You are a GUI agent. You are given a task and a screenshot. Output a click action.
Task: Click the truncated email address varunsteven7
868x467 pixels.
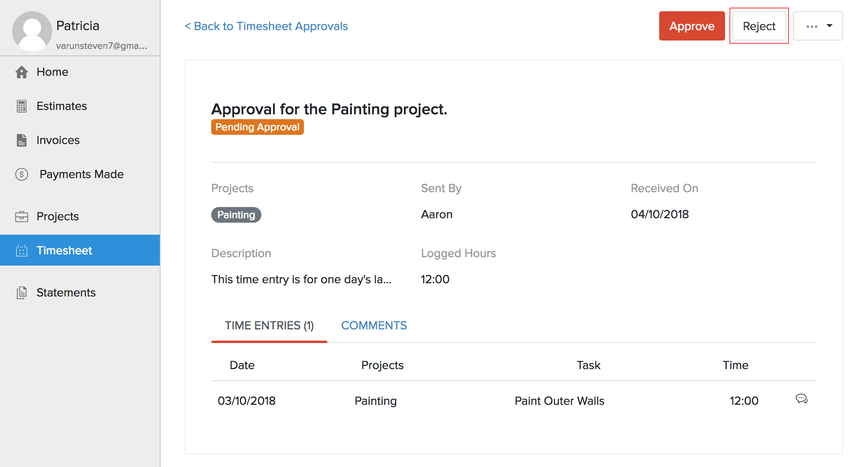101,46
